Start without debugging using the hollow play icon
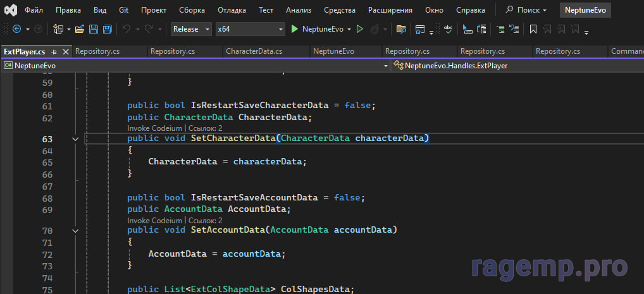 [x=360, y=29]
